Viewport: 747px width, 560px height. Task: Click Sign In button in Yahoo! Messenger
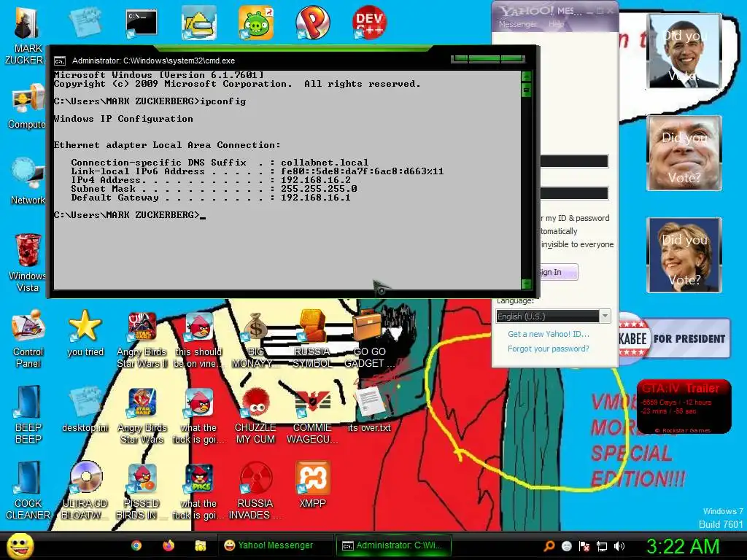coord(558,272)
